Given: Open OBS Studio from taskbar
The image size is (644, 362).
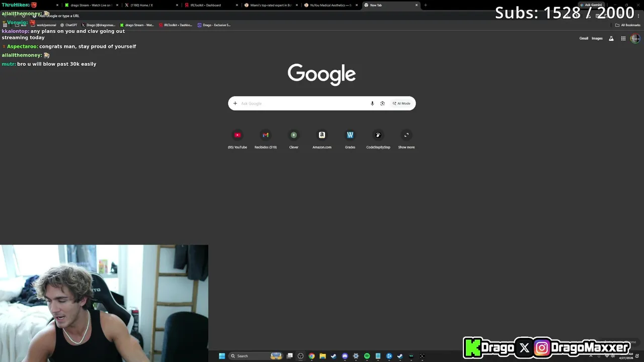Looking at the screenshot, I should pos(300,356).
